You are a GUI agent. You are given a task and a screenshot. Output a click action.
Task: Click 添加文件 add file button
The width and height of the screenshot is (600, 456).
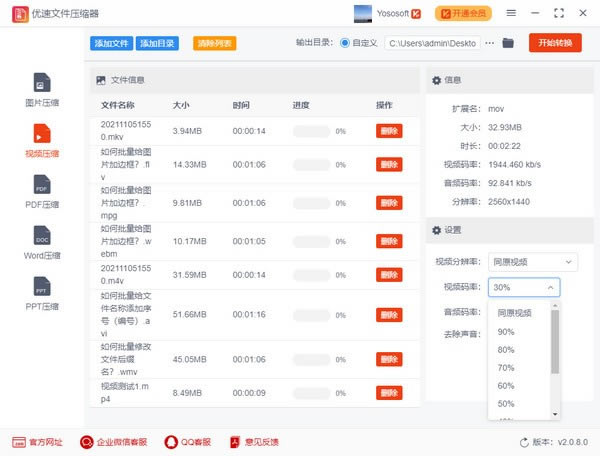(x=111, y=44)
